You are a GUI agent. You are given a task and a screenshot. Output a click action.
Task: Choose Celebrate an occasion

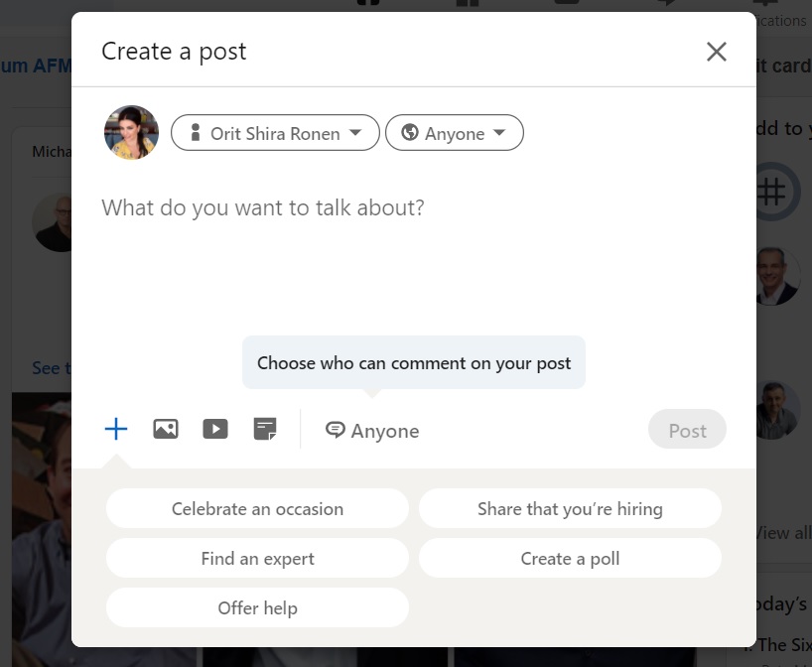click(x=257, y=509)
